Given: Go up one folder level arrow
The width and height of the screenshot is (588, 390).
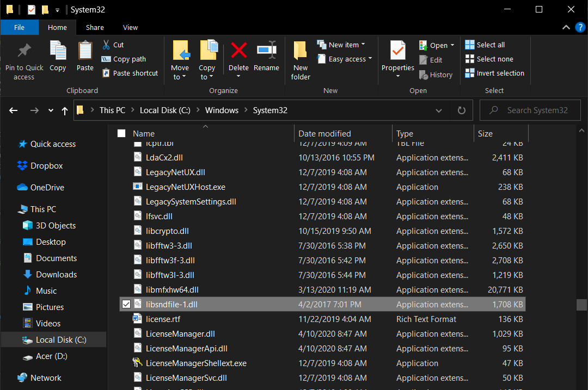Looking at the screenshot, I should 64,110.
